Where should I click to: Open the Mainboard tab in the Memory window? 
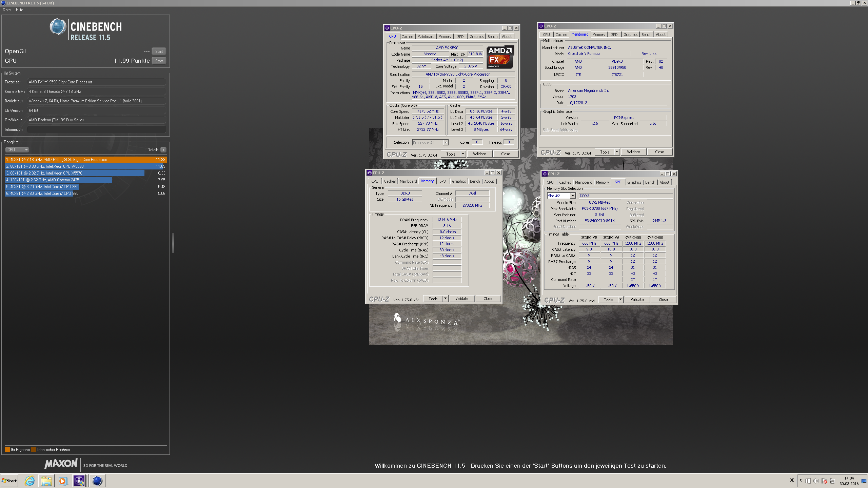(408, 181)
